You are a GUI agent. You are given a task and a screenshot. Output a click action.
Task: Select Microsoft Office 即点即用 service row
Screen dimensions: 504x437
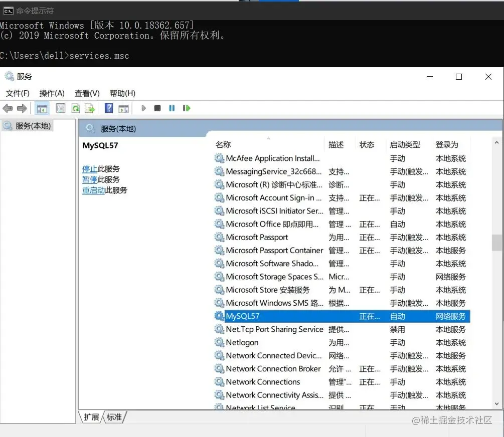[x=342, y=224]
